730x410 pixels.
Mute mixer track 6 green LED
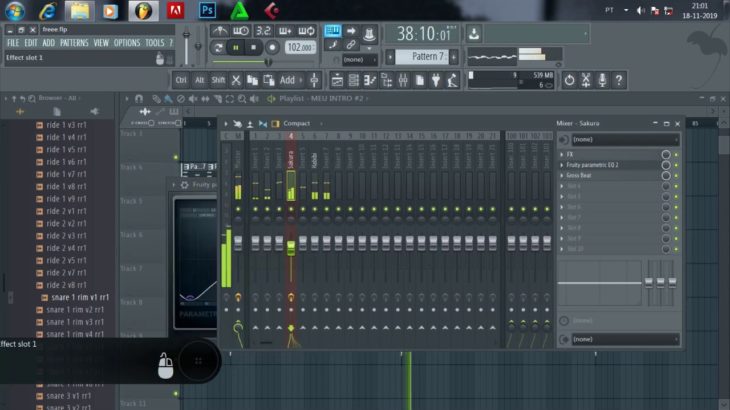(315, 209)
